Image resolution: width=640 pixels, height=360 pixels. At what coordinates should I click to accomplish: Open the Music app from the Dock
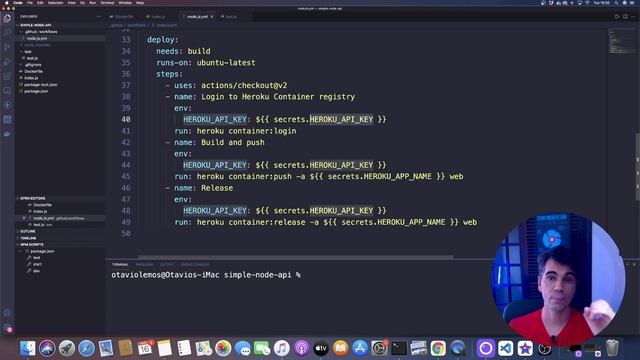click(x=281, y=348)
